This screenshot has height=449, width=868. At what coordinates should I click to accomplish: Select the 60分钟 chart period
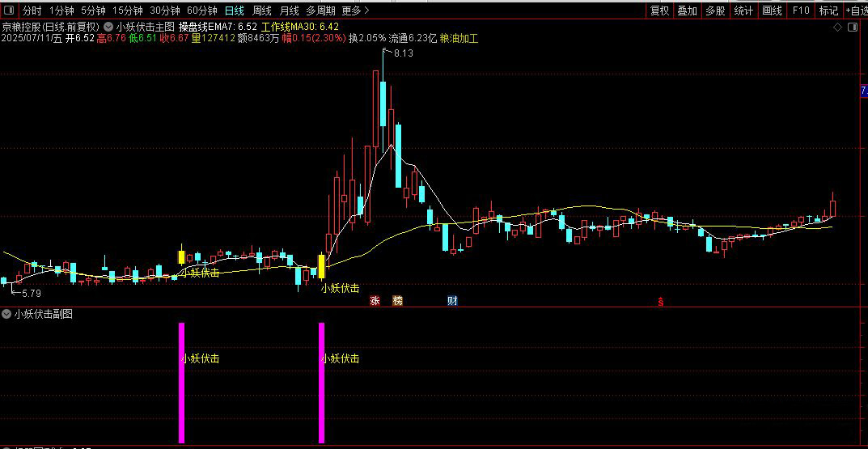coord(202,10)
